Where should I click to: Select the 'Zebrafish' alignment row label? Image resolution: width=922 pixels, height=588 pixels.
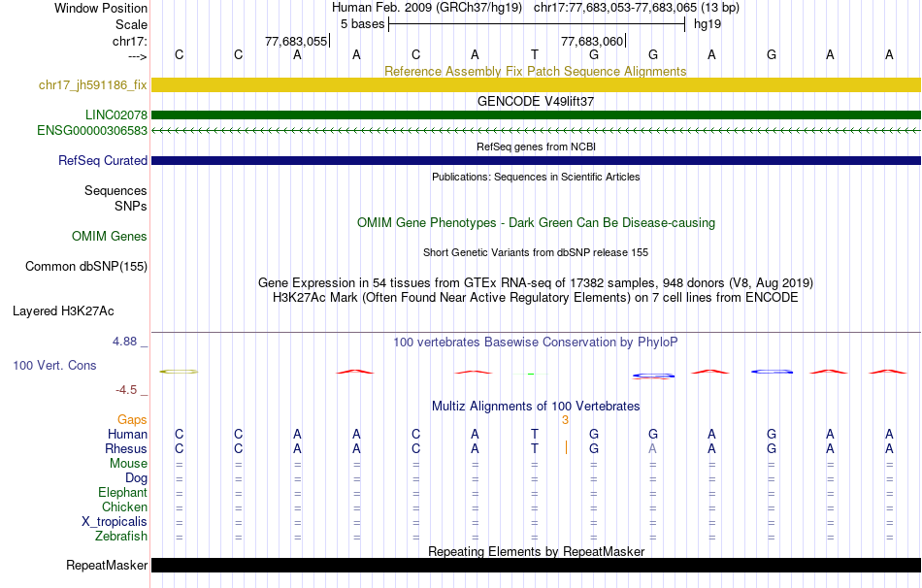tap(121, 537)
